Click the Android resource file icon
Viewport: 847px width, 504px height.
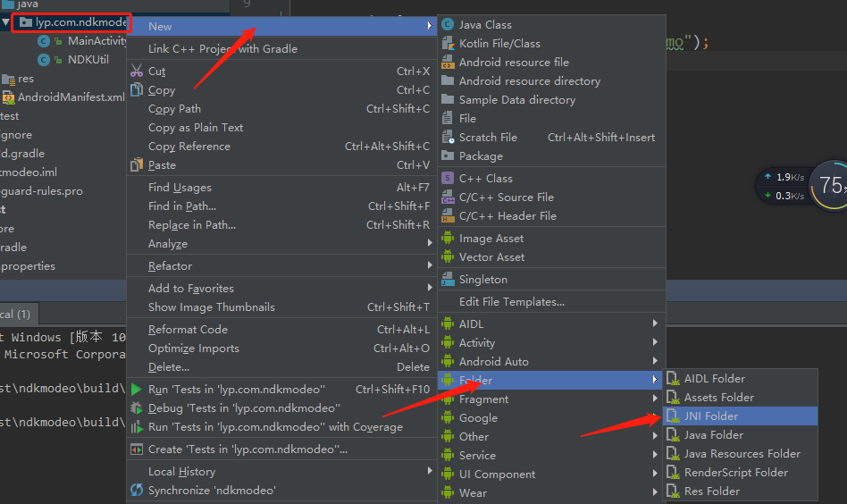[448, 63]
